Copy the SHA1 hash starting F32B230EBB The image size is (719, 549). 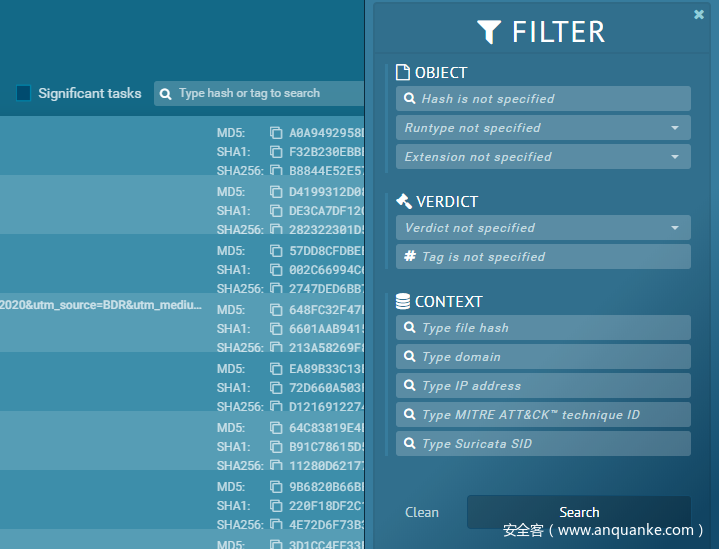[x=276, y=152]
